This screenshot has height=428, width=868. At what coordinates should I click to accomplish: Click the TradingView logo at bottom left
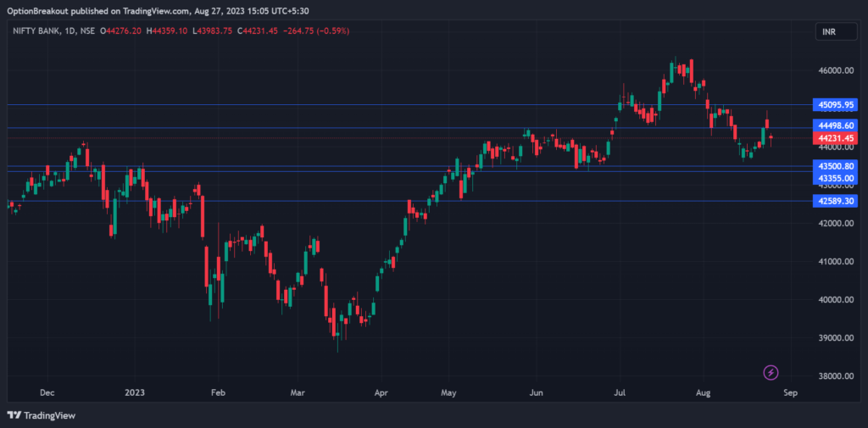tap(41, 415)
